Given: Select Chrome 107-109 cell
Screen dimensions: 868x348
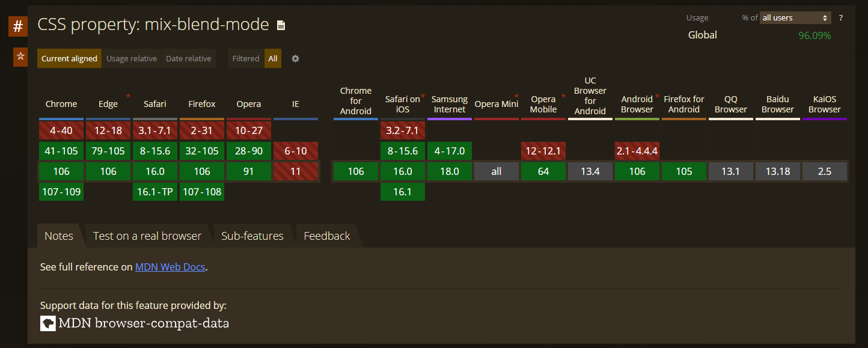Looking at the screenshot, I should pyautogui.click(x=61, y=192).
